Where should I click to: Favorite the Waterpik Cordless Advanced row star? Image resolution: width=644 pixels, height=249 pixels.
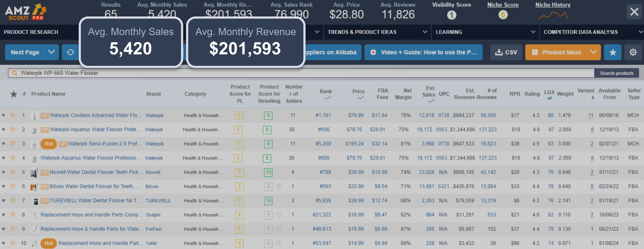pyautogui.click(x=13, y=115)
